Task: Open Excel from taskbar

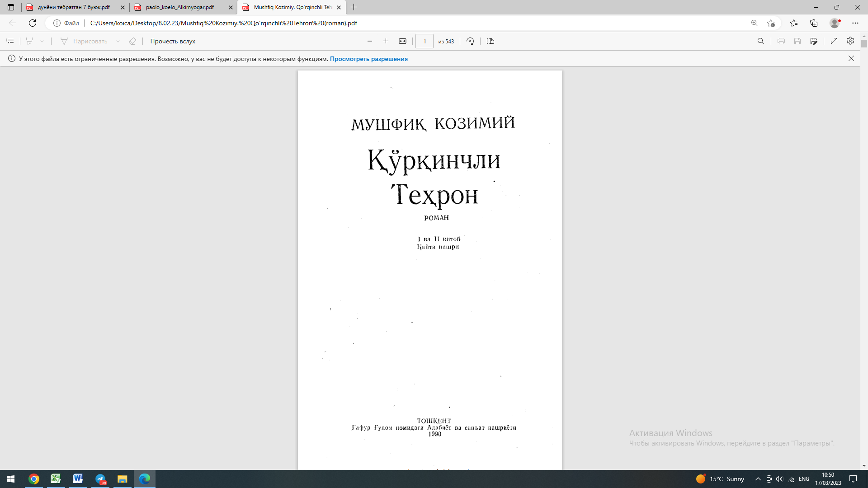Action: point(56,479)
